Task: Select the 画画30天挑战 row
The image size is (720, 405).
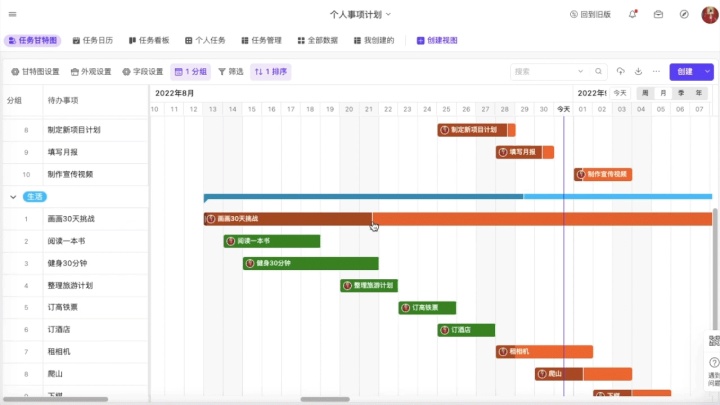Action: pyautogui.click(x=76, y=219)
